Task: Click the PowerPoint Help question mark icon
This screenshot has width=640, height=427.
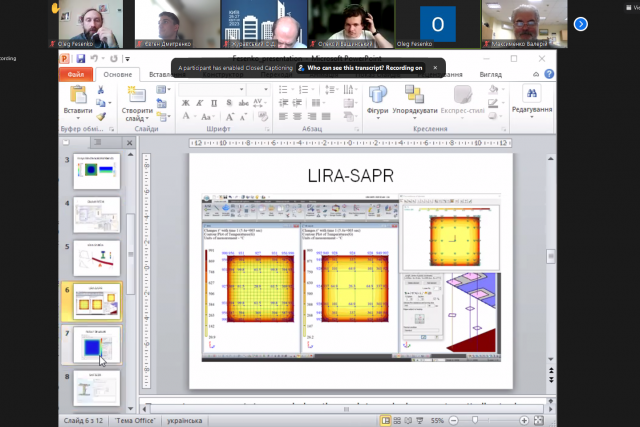Action: pos(549,74)
